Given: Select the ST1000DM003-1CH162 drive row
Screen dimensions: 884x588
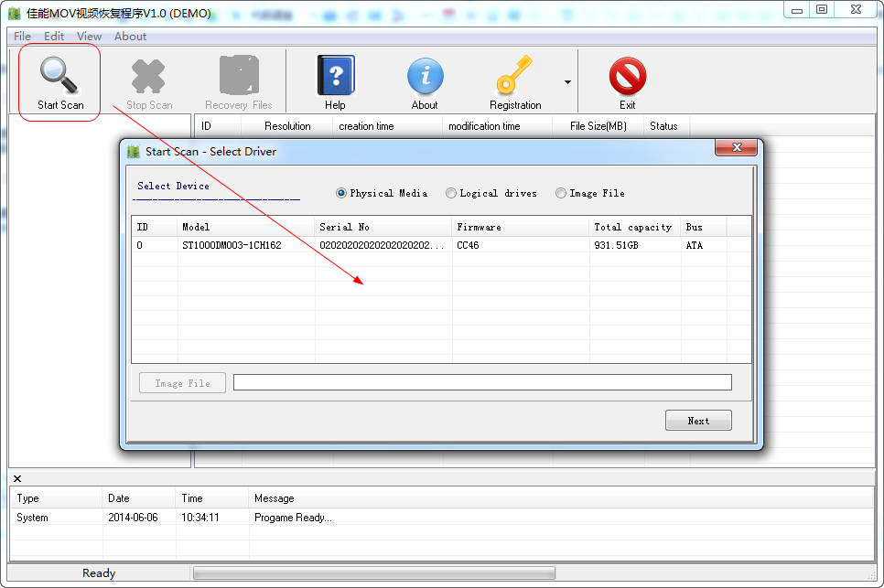Looking at the screenshot, I should click(x=441, y=245).
